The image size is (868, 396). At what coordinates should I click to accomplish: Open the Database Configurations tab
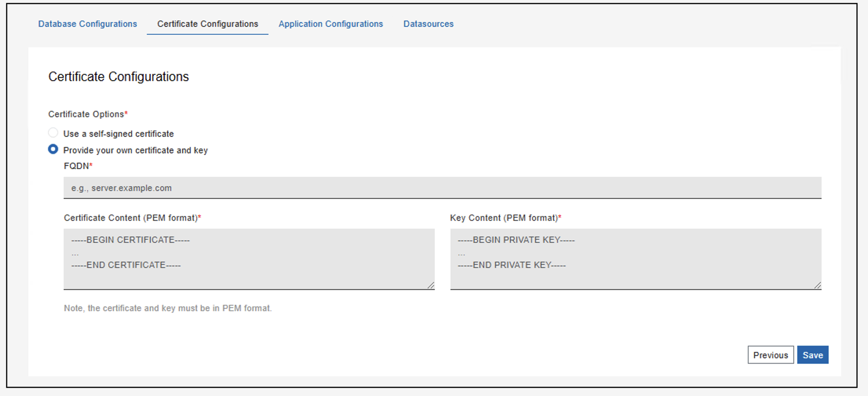[x=88, y=24]
